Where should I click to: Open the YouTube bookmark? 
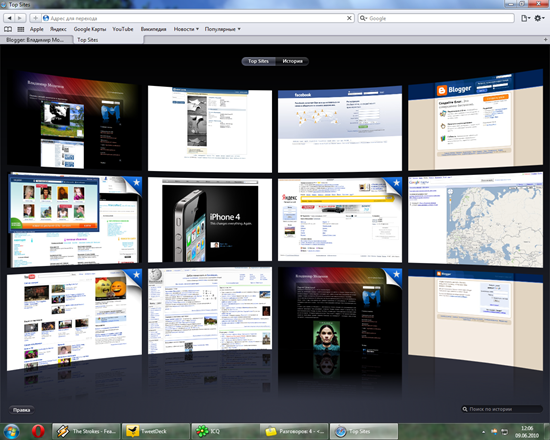[122, 29]
